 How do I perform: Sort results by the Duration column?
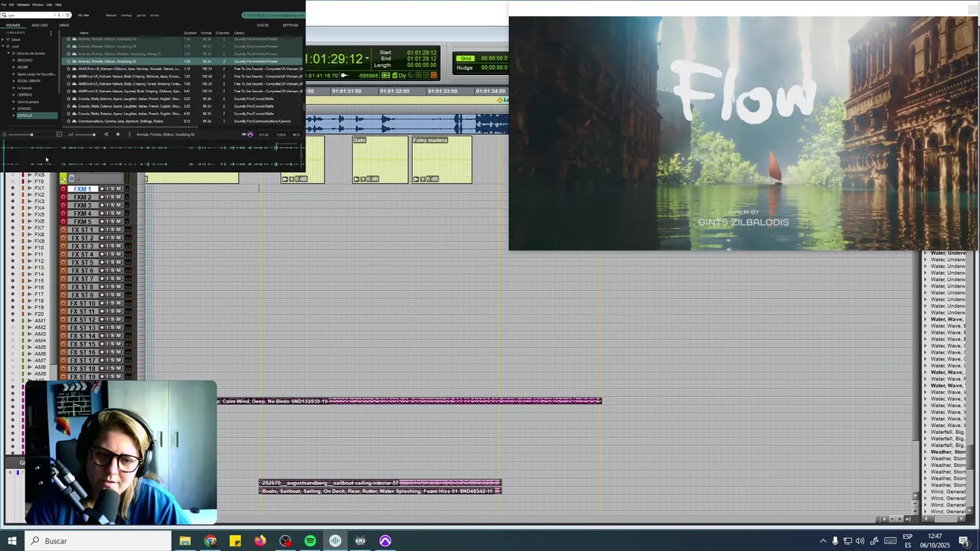[x=190, y=33]
